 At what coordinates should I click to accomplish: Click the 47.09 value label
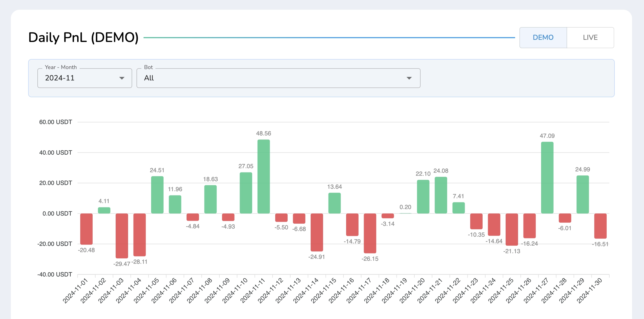(x=547, y=136)
